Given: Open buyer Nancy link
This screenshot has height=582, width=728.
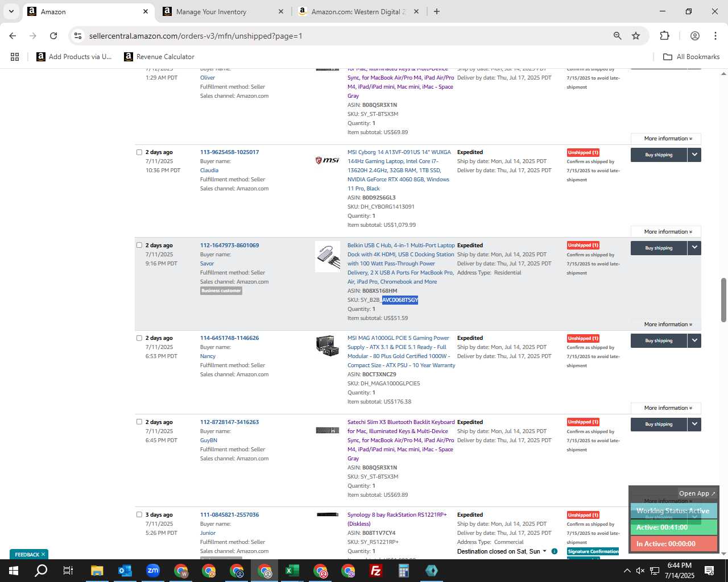Looking at the screenshot, I should (x=208, y=356).
